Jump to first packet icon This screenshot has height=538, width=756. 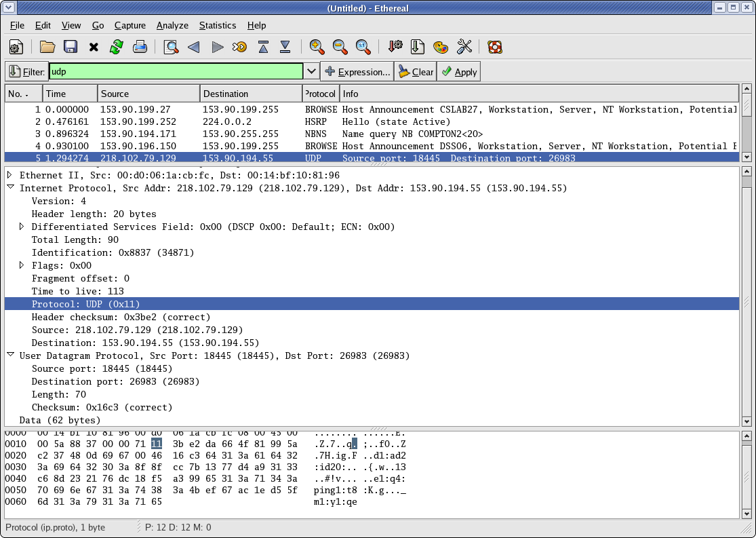click(x=263, y=47)
